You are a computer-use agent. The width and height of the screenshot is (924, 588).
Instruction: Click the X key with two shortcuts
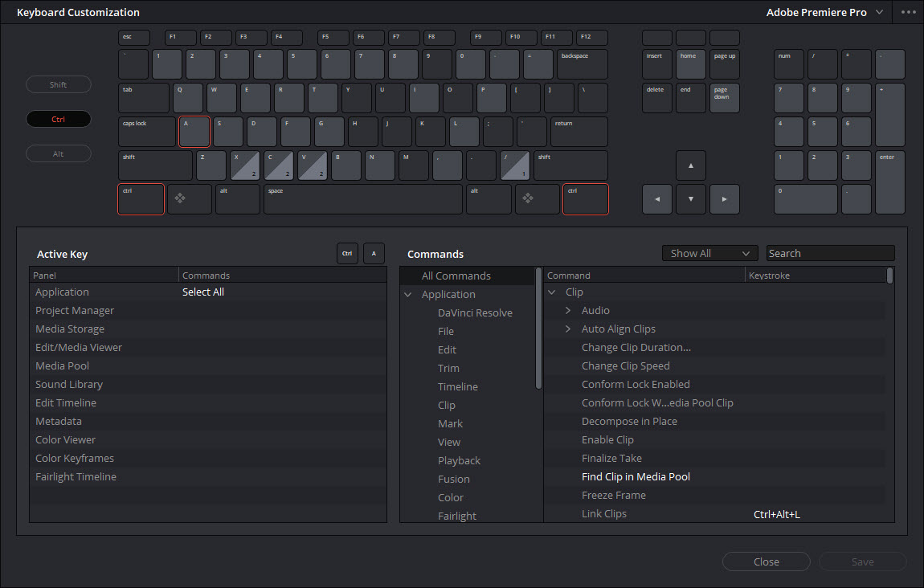[x=245, y=165]
